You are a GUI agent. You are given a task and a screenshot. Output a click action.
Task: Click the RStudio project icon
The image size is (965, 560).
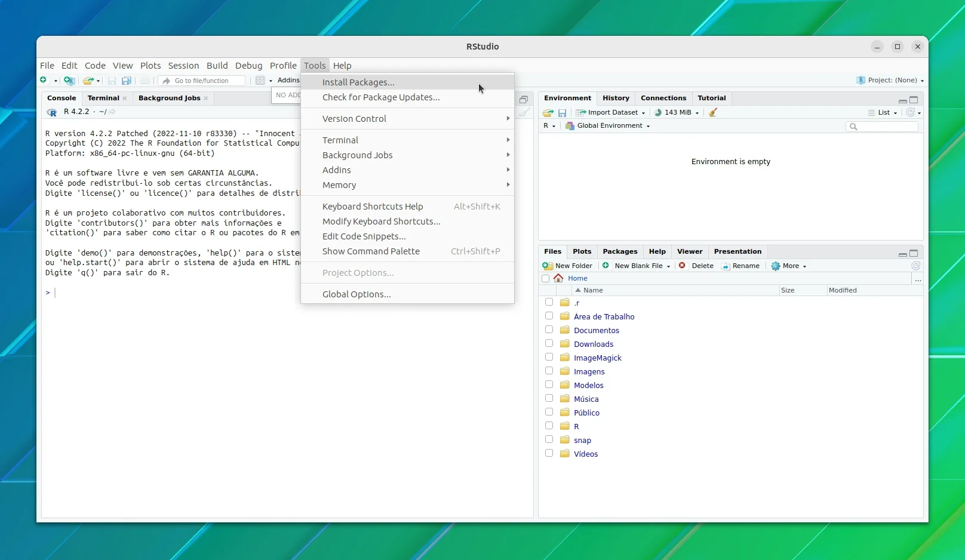click(860, 80)
